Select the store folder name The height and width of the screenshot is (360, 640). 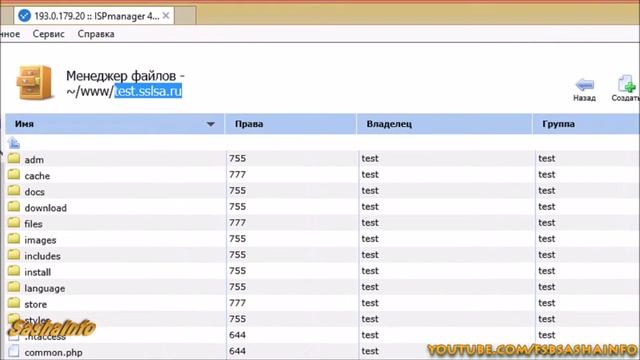[36, 304]
